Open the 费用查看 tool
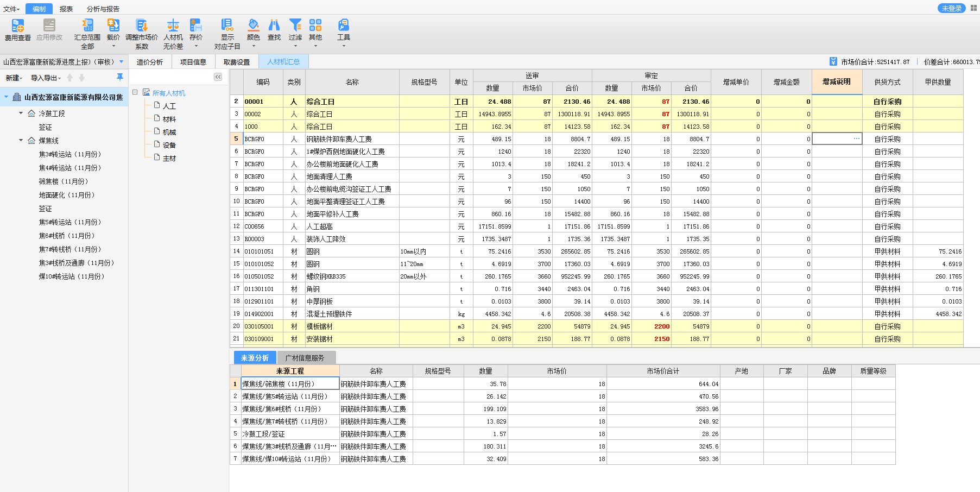Viewport: 980px width, 492px height. (18, 30)
